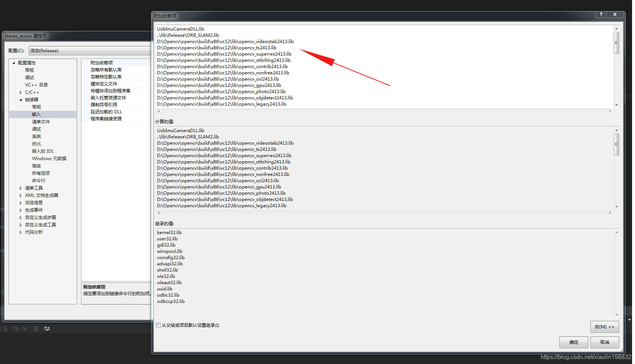Expand the 代码分析 tree node
The width and height of the screenshot is (635, 364).
[21, 232]
